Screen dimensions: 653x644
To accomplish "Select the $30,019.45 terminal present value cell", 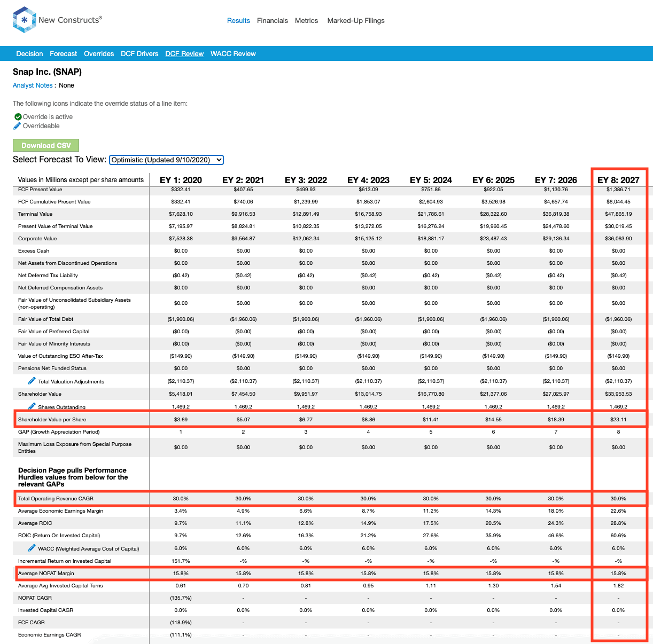I will click(618, 226).
